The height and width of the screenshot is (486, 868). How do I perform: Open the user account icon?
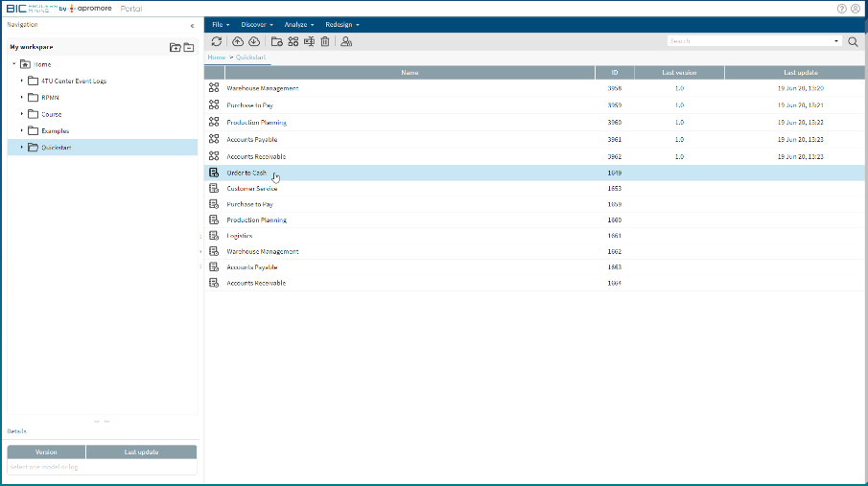tap(855, 8)
